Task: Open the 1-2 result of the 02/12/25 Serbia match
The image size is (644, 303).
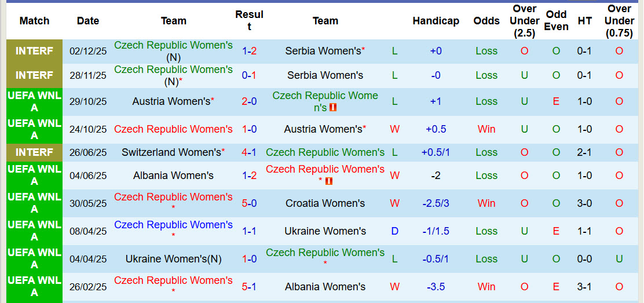Action: coord(249,51)
